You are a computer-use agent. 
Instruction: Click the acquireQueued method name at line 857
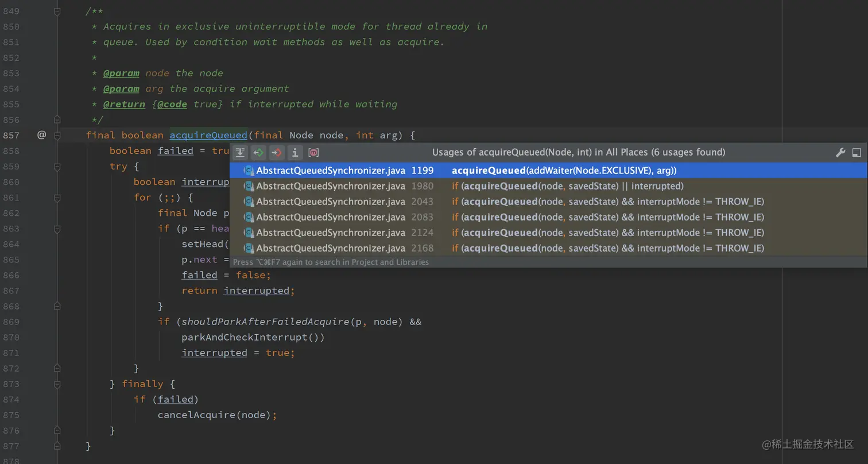pos(208,135)
